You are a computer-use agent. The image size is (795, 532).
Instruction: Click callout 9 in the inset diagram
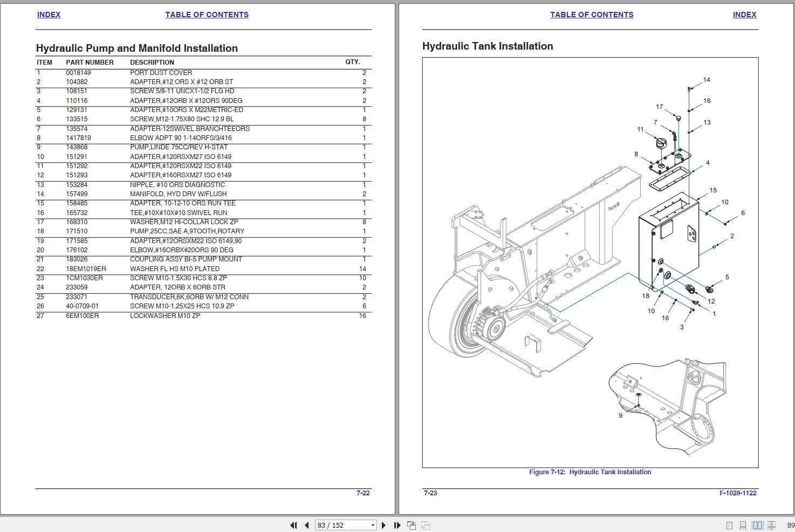[x=620, y=416]
